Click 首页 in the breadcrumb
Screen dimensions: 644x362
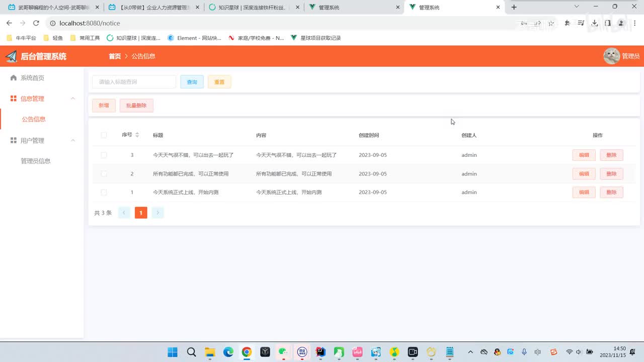[115, 56]
